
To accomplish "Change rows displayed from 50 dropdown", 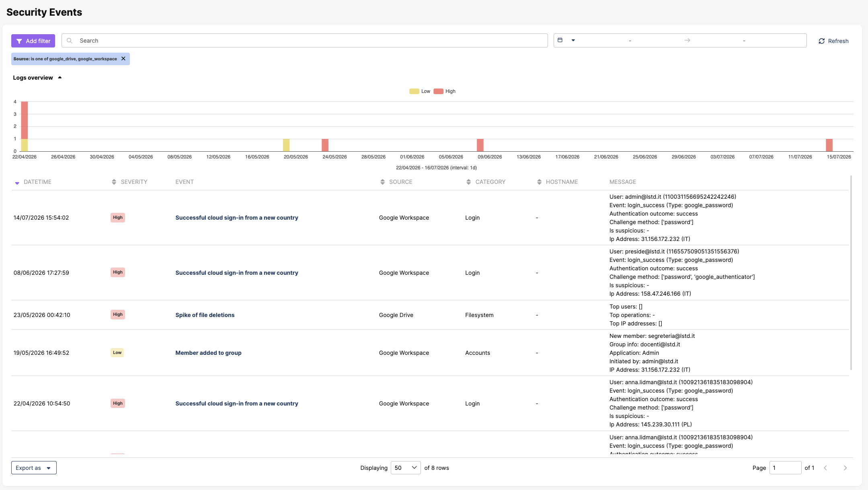I will pos(406,468).
